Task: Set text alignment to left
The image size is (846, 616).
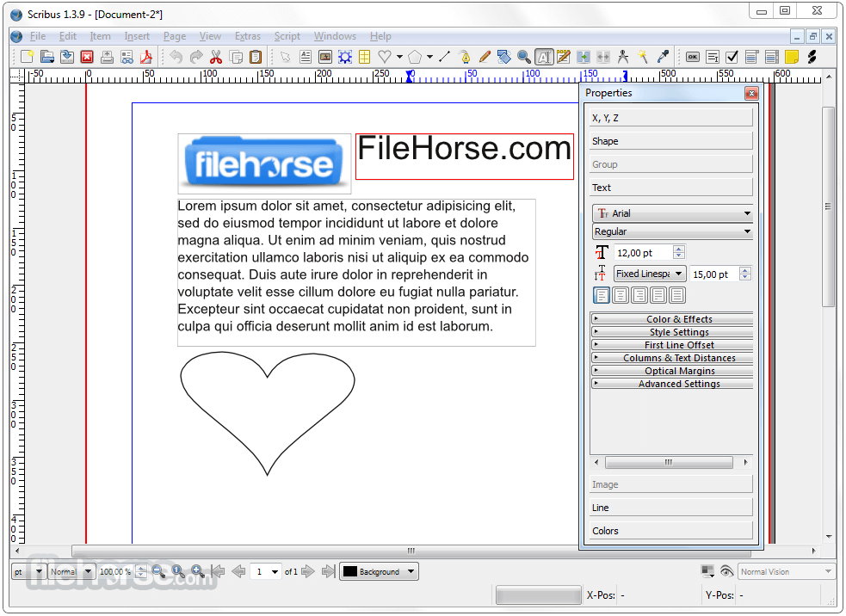Action: click(x=602, y=296)
